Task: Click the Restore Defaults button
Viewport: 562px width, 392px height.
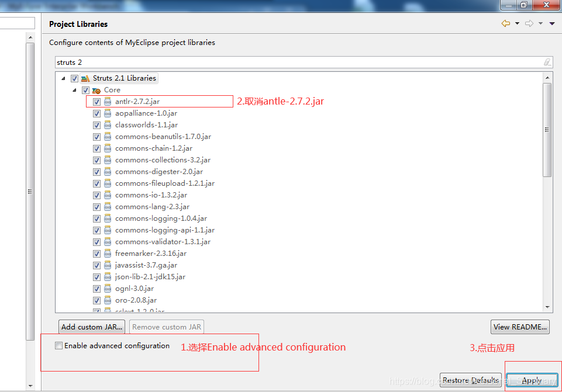Action: tap(471, 380)
